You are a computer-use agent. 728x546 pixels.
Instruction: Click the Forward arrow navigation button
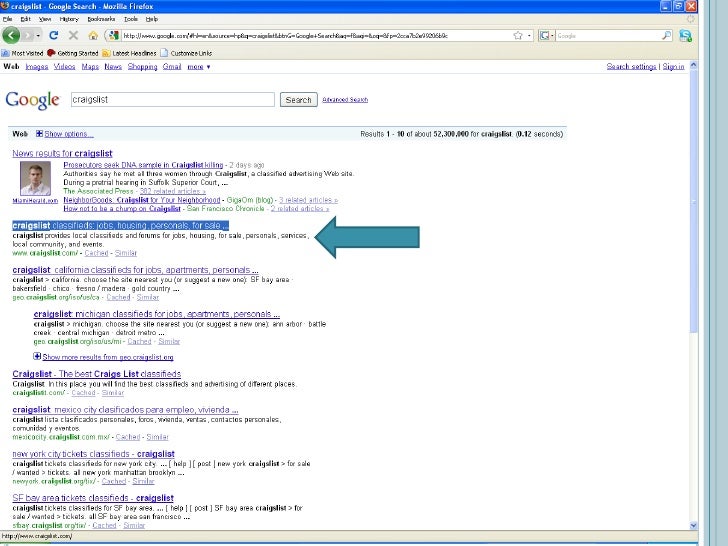[28, 35]
